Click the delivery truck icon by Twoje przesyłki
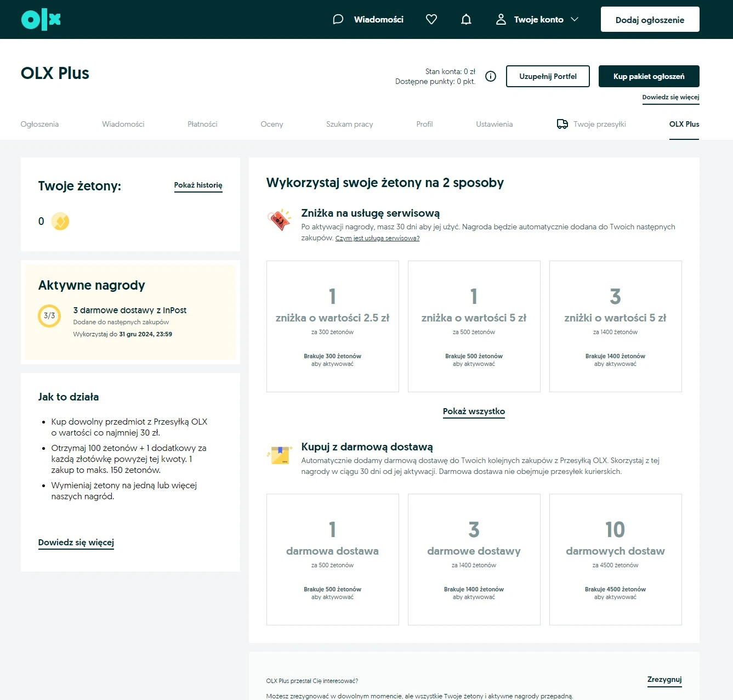 562,124
